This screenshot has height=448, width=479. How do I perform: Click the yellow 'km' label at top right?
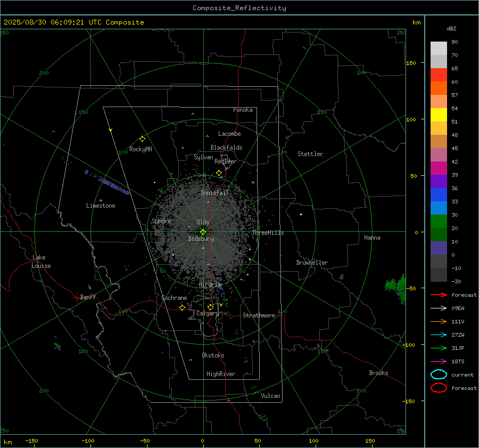click(x=416, y=22)
